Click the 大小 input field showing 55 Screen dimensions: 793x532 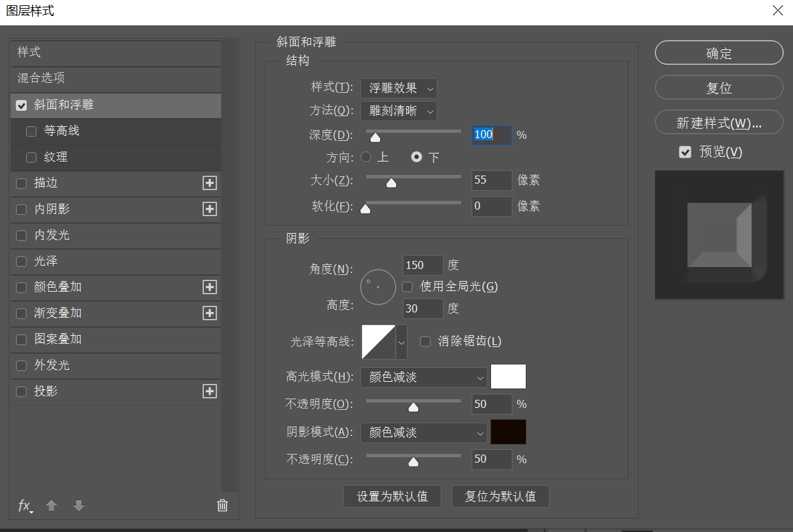[x=492, y=180]
